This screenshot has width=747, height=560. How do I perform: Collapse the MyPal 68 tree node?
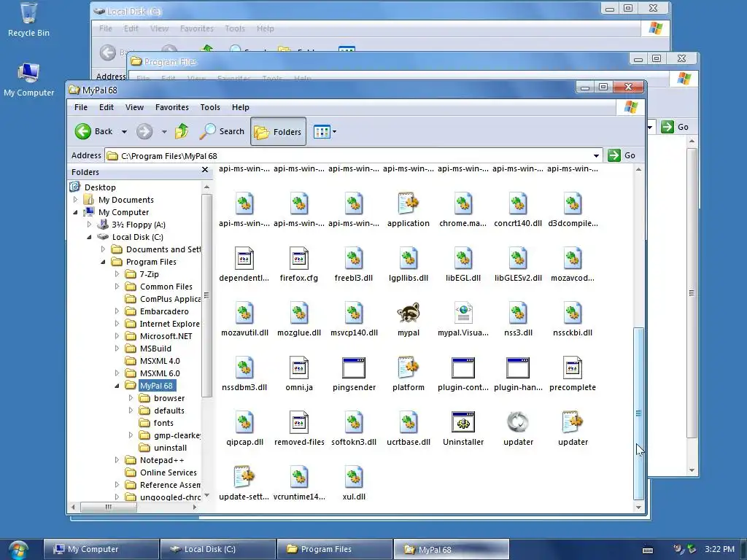click(x=117, y=386)
